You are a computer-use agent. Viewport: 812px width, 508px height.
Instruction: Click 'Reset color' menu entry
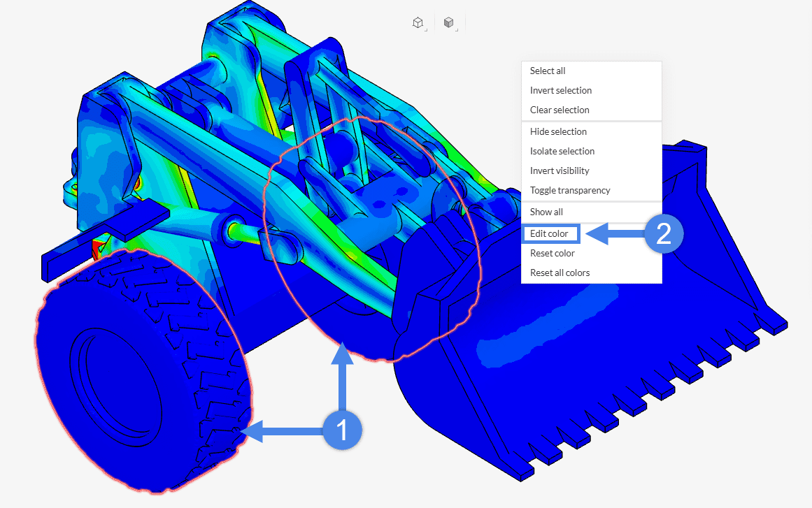pyautogui.click(x=553, y=253)
